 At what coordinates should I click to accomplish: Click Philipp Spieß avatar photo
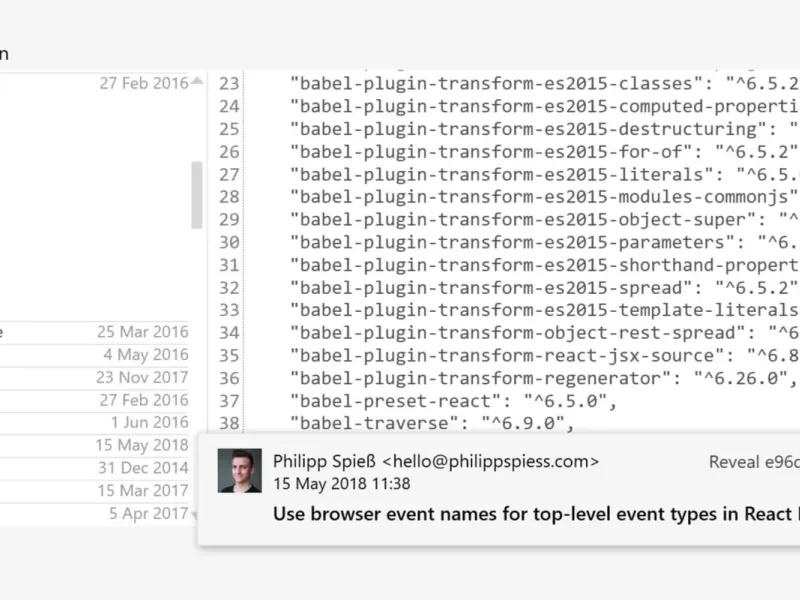(239, 470)
